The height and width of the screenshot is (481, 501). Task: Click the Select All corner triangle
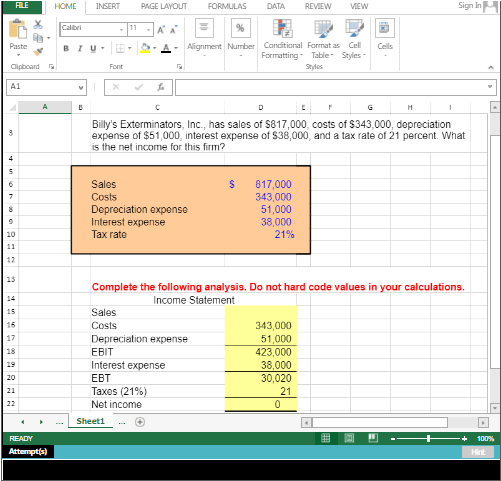pyautogui.click(x=12, y=107)
